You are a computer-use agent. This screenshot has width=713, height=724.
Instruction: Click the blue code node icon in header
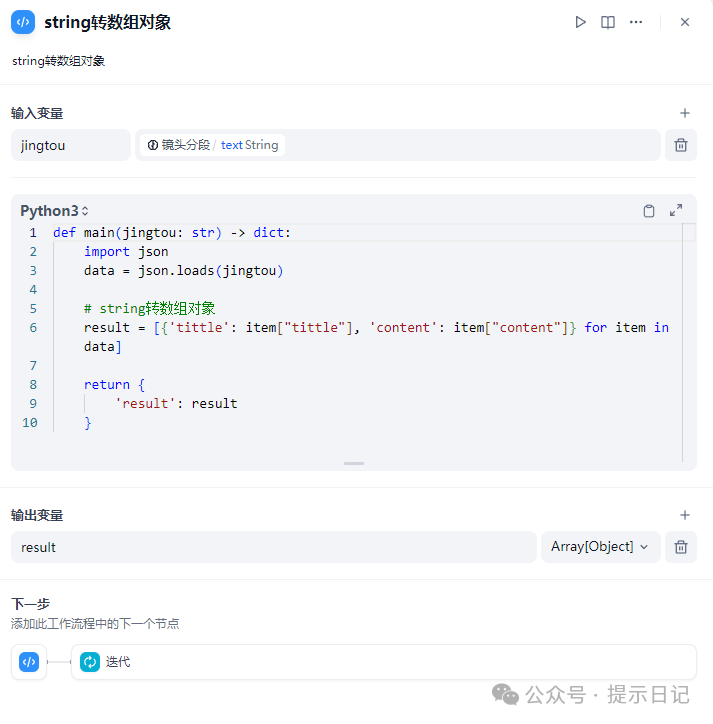[x=23, y=22]
